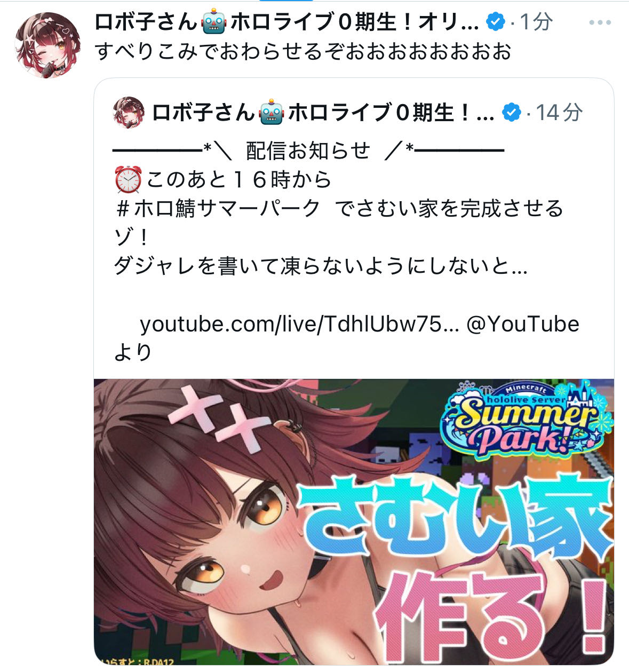Click the robot emoji in quoted display name

[x=271, y=113]
